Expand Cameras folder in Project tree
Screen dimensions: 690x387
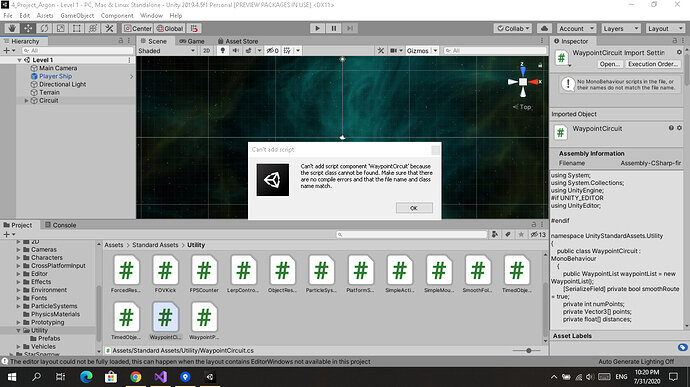coord(18,250)
